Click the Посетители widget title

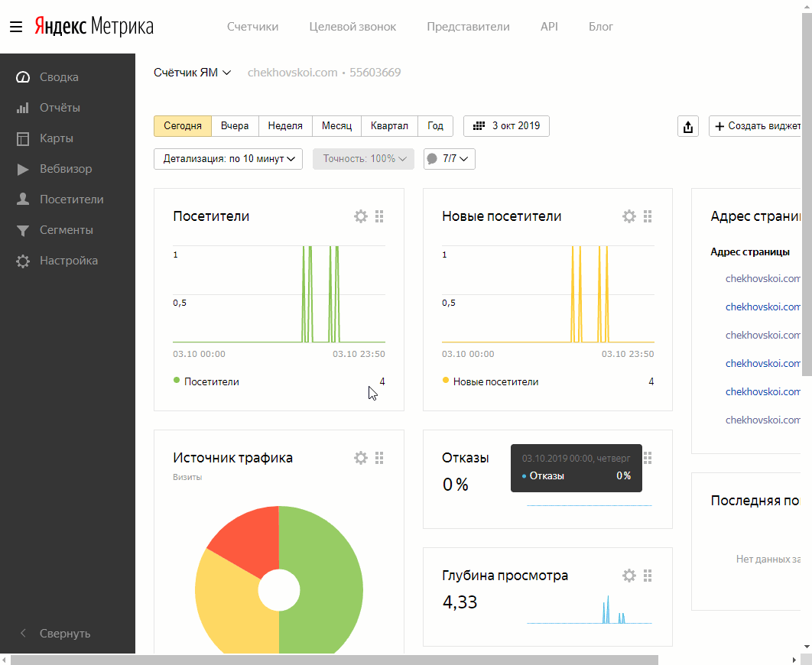pos(211,216)
